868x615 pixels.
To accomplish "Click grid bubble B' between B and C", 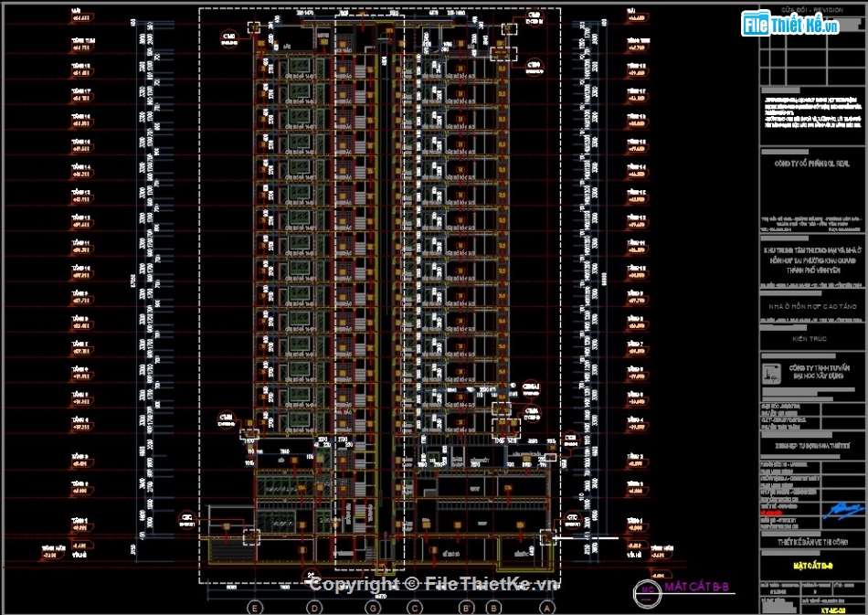I will coord(466,606).
